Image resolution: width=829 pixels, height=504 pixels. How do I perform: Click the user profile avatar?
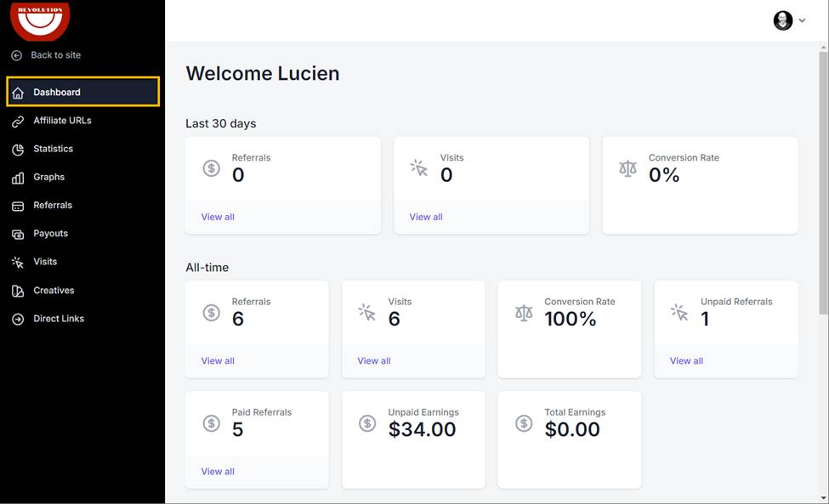[x=782, y=20]
